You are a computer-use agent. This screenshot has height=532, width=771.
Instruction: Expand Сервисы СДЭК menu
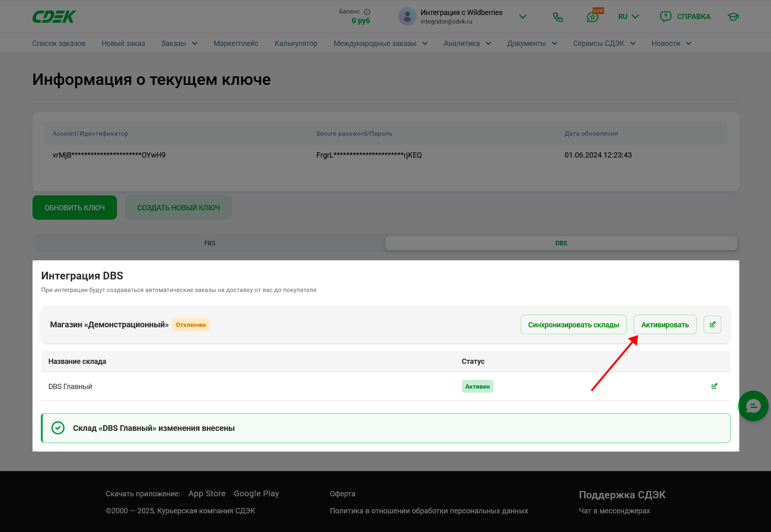[604, 43]
